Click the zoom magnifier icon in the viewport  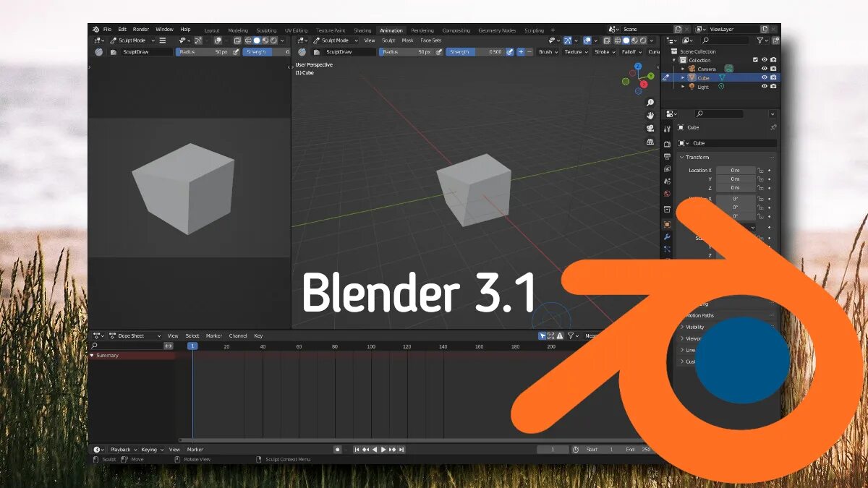coord(650,103)
